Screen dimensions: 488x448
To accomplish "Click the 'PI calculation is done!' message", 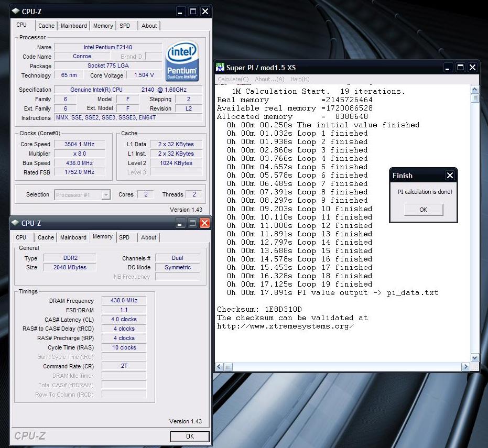I will (425, 192).
